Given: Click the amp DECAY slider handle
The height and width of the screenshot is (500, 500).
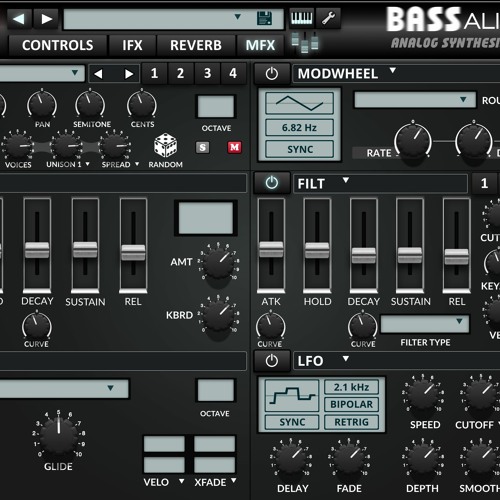Looking at the screenshot, I should tap(37, 250).
